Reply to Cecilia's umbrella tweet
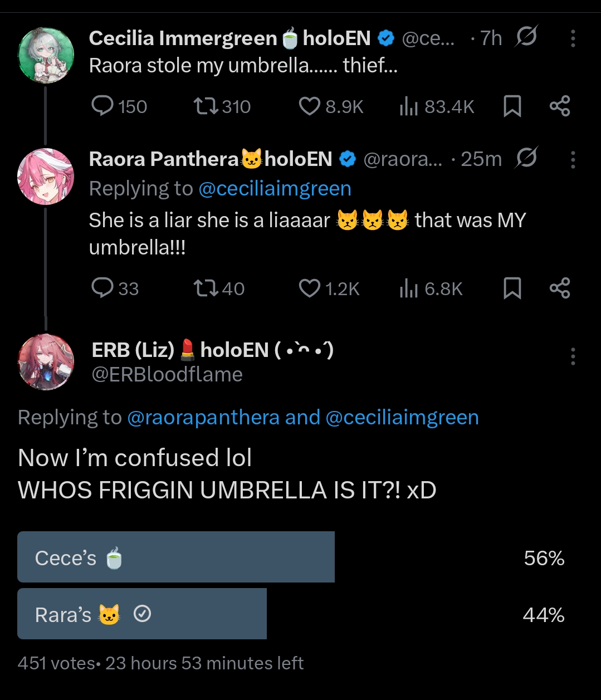 click(x=103, y=106)
